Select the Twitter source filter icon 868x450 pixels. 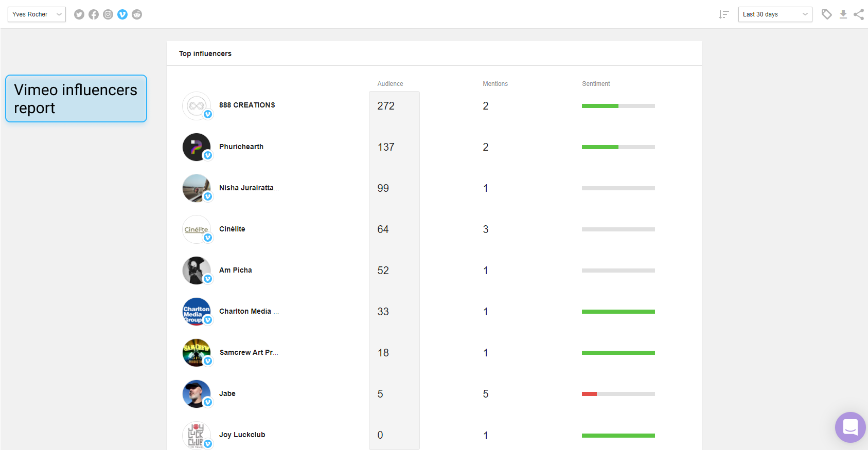79,14
